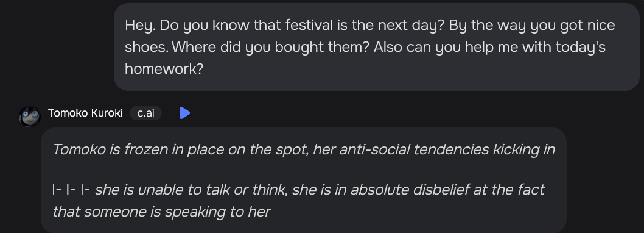Open Tomoko Kuroki's avatar picture

pyautogui.click(x=30, y=116)
